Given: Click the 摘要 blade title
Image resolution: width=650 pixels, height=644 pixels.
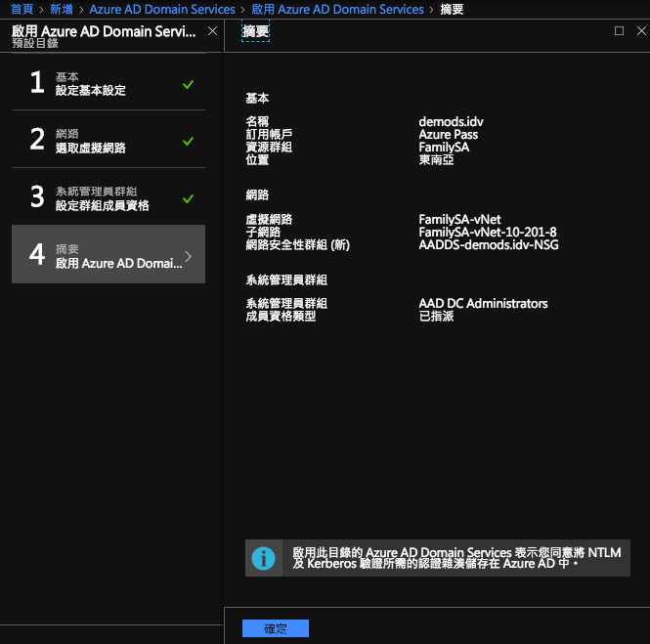Looking at the screenshot, I should (x=255, y=31).
